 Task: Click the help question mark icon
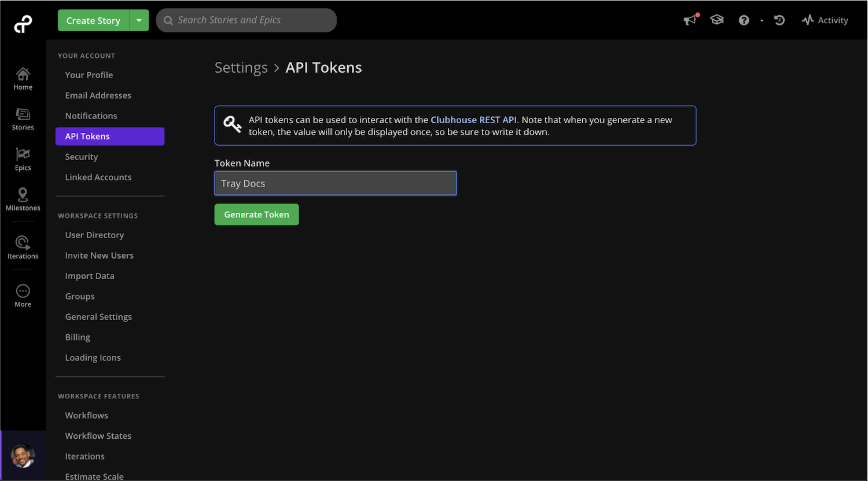click(744, 20)
